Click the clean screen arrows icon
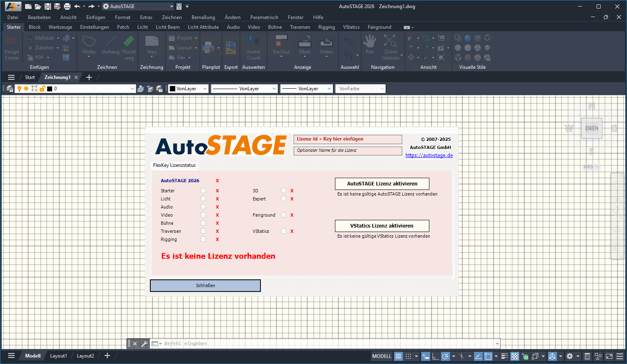627x364 pixels. point(609,356)
